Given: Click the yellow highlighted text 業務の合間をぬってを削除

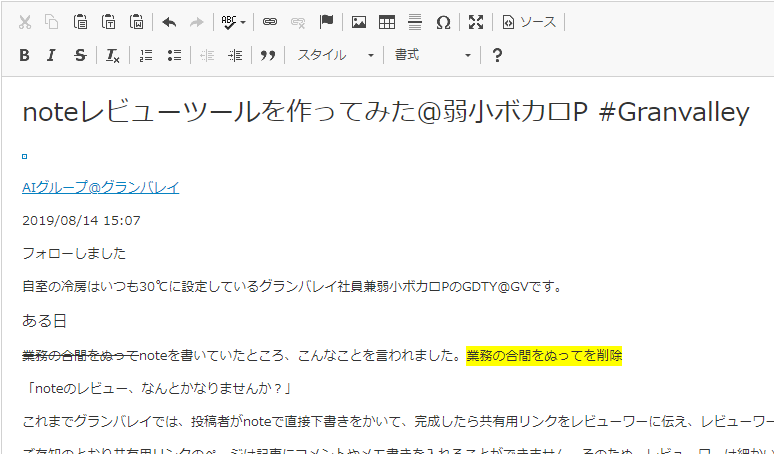Looking at the screenshot, I should coord(544,355).
